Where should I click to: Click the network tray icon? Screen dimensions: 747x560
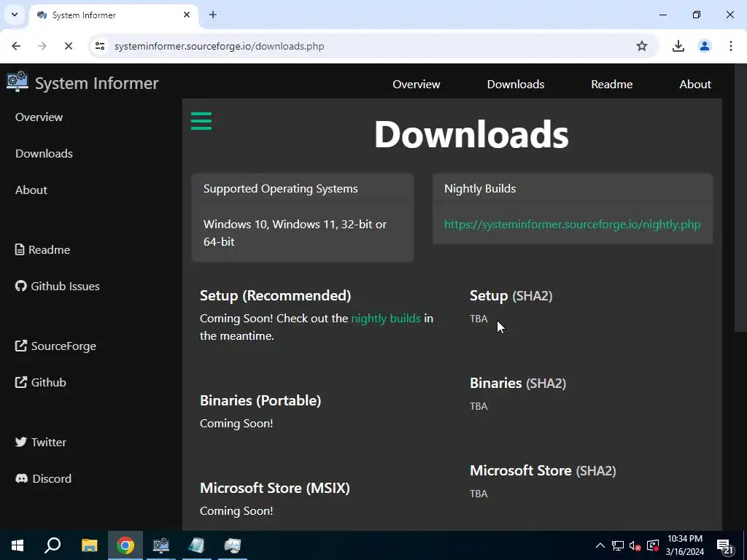618,545
